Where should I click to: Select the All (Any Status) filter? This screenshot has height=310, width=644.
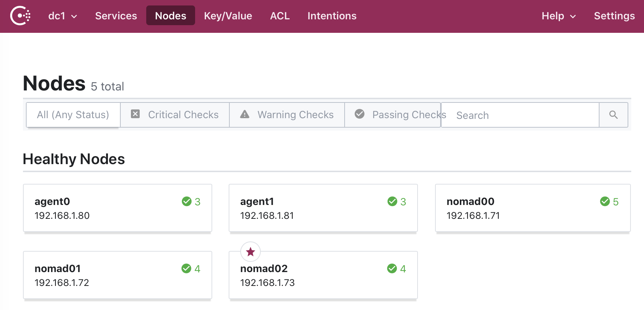tap(73, 115)
